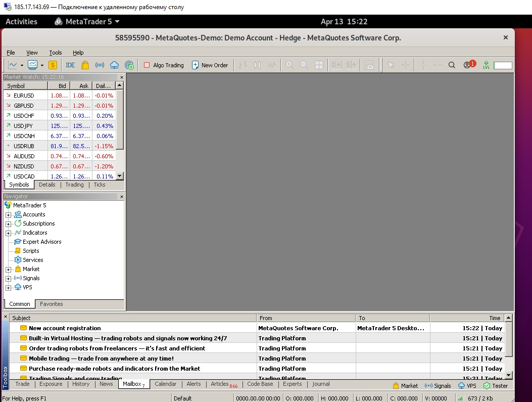
Task: Open the File menu
Action: [x=11, y=53]
